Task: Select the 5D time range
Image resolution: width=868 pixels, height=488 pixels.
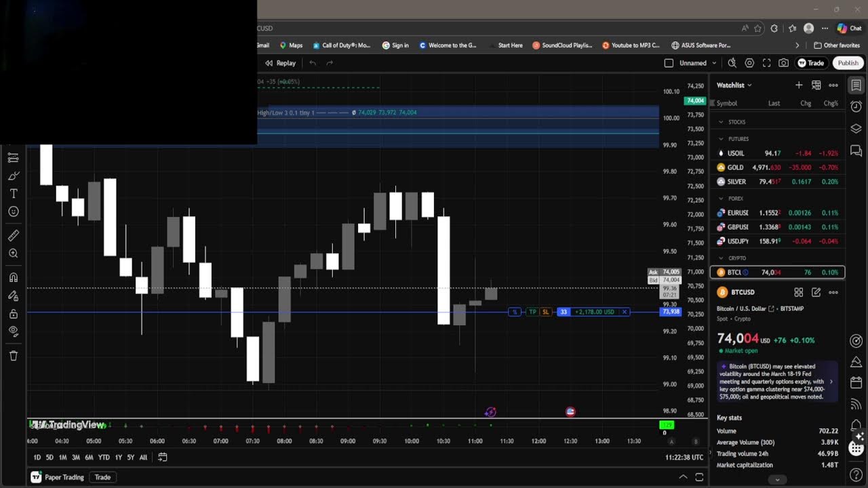Action: (x=50, y=457)
